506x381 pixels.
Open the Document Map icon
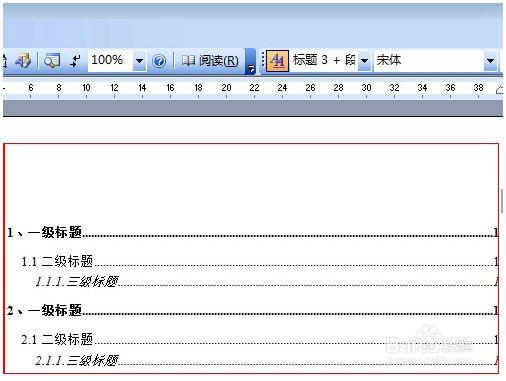point(52,61)
